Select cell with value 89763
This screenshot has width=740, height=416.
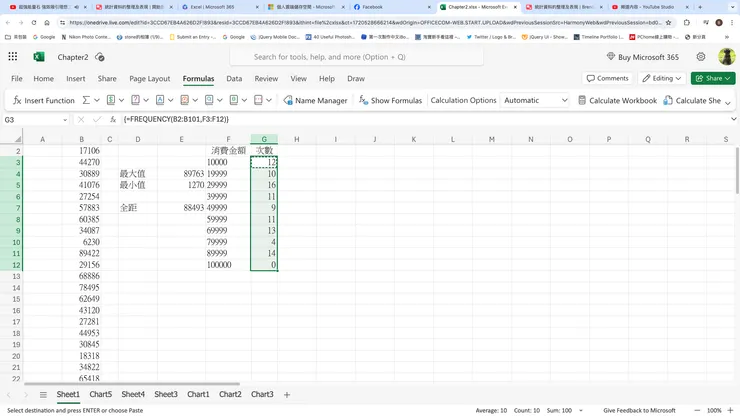[x=181, y=173]
